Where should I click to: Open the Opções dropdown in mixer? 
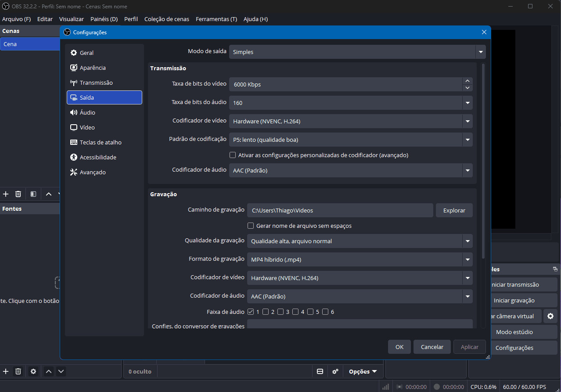[363, 371]
